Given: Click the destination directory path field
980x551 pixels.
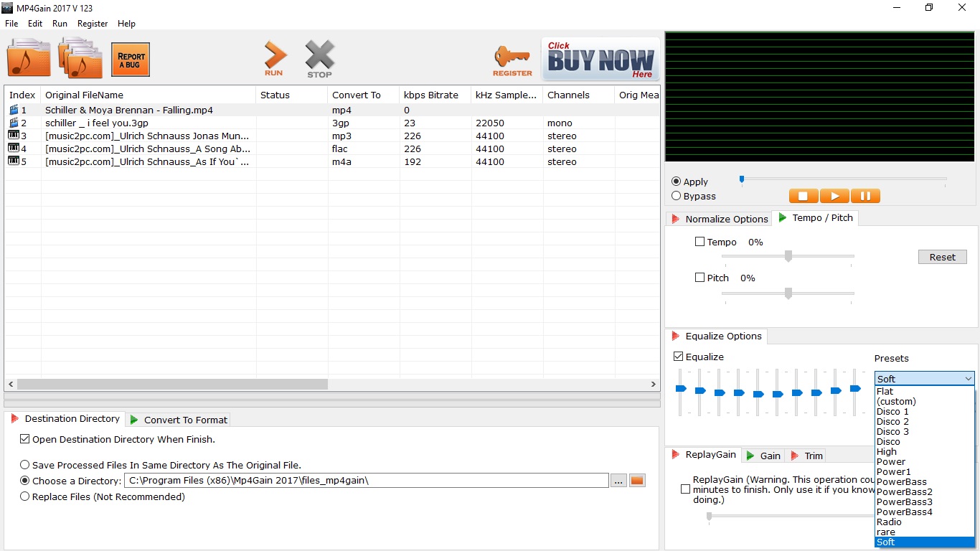Looking at the screenshot, I should (367, 481).
